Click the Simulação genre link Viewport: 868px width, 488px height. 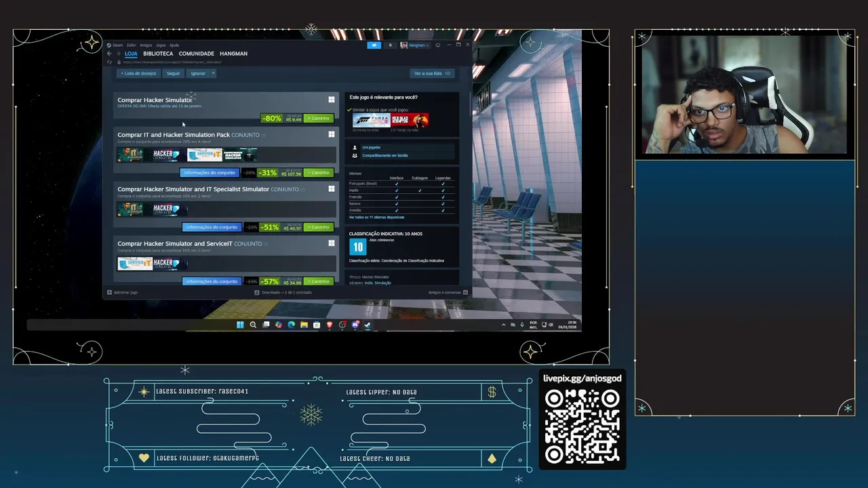pos(382,283)
